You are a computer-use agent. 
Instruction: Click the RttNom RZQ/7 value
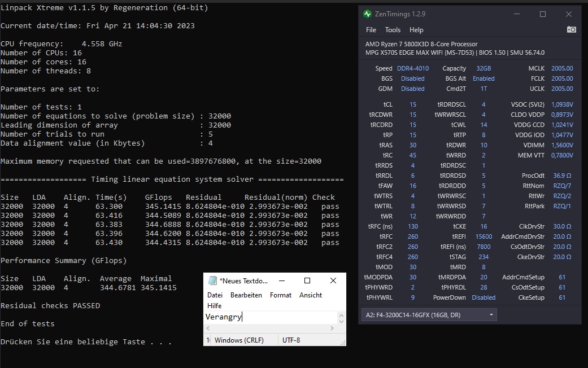coord(562,186)
